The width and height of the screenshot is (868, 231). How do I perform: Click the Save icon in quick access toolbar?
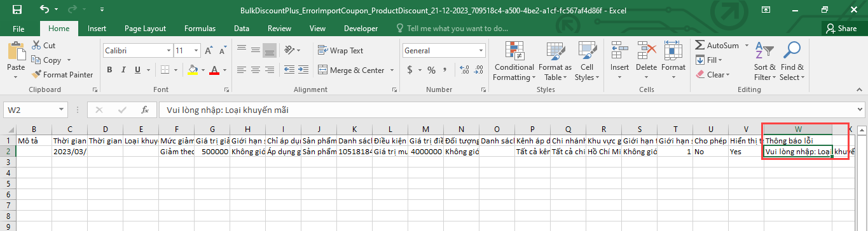(x=17, y=10)
